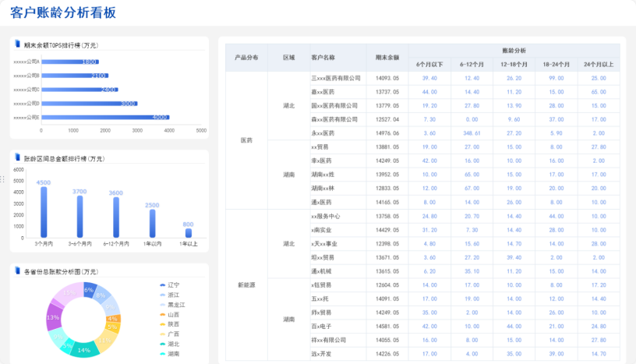Open the 348.61 value for 永xx医药

coord(472,133)
